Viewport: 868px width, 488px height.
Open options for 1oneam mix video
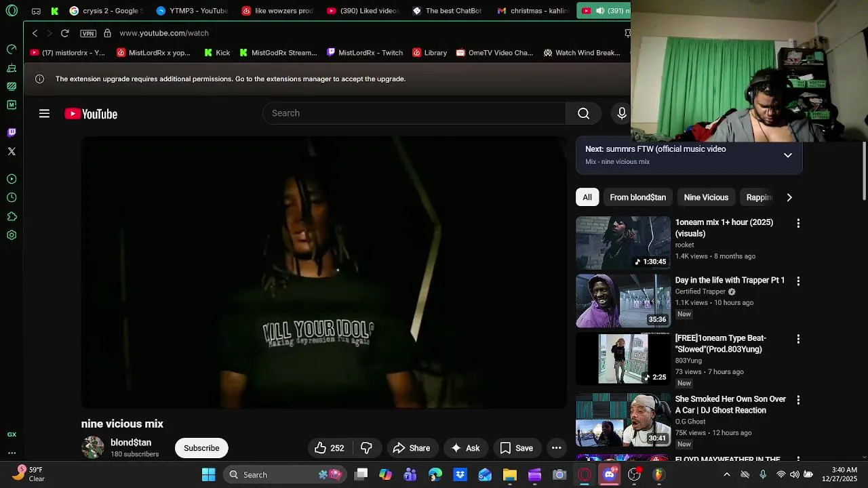click(x=798, y=223)
